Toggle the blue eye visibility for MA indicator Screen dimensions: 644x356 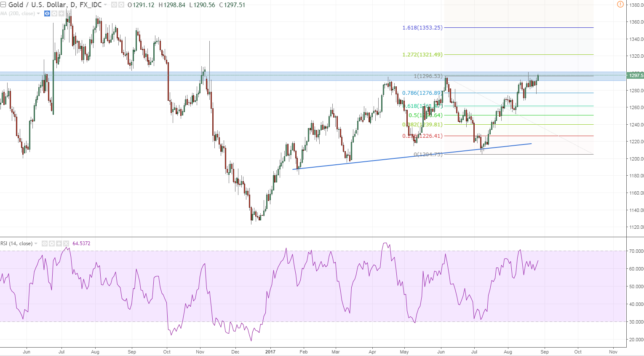click(x=47, y=13)
